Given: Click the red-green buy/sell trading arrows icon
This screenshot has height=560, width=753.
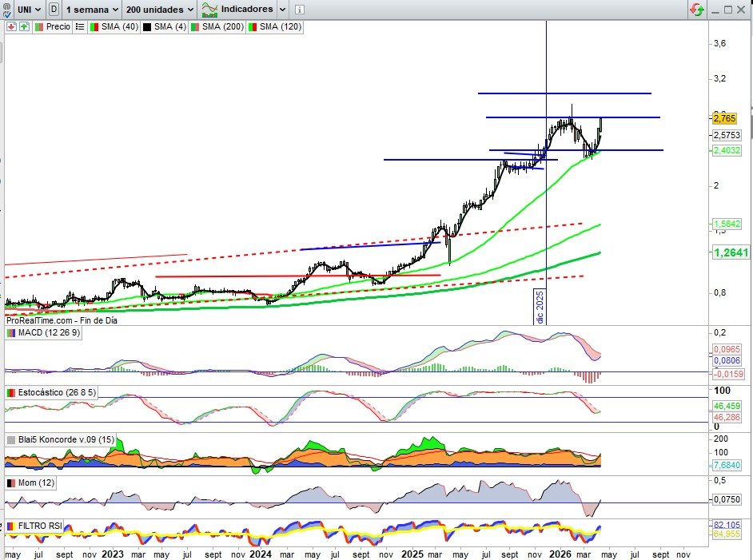Looking at the screenshot, I should [x=697, y=9].
